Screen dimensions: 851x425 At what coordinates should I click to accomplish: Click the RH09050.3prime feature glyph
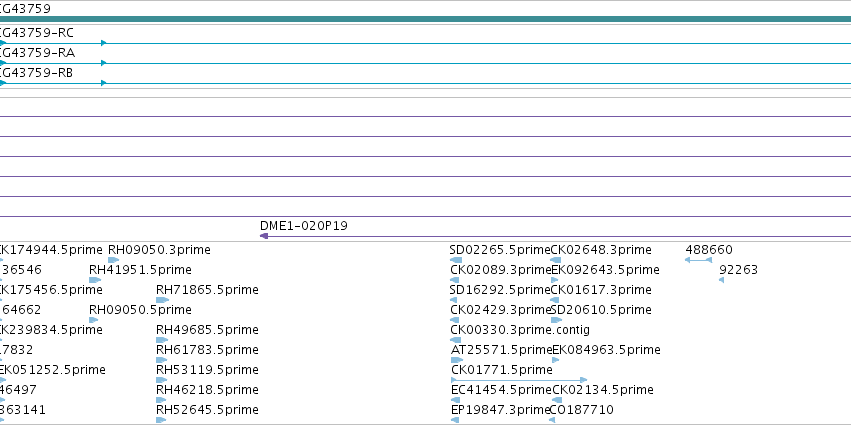pyautogui.click(x=113, y=260)
